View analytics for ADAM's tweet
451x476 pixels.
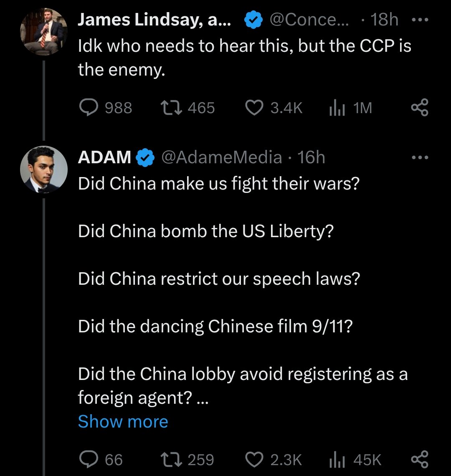[336, 459]
